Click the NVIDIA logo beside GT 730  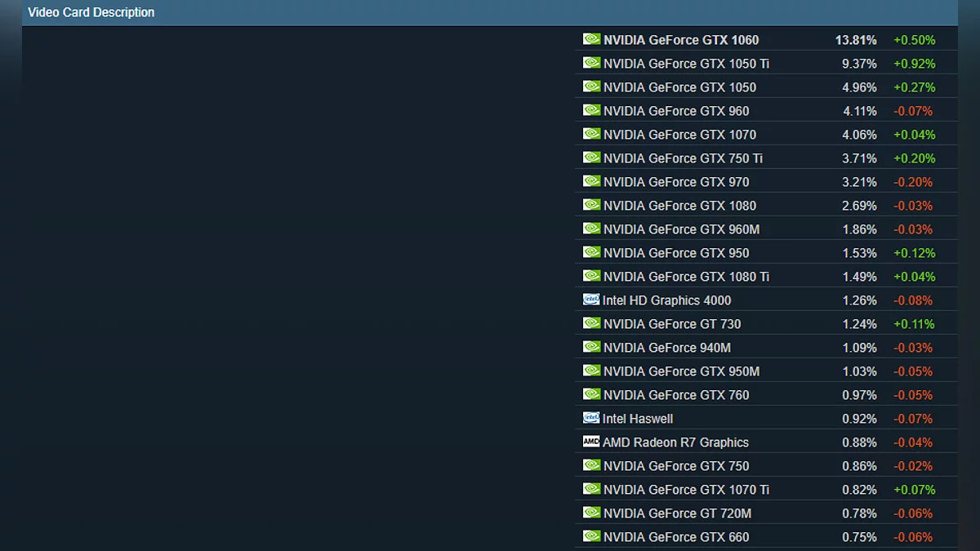point(591,323)
